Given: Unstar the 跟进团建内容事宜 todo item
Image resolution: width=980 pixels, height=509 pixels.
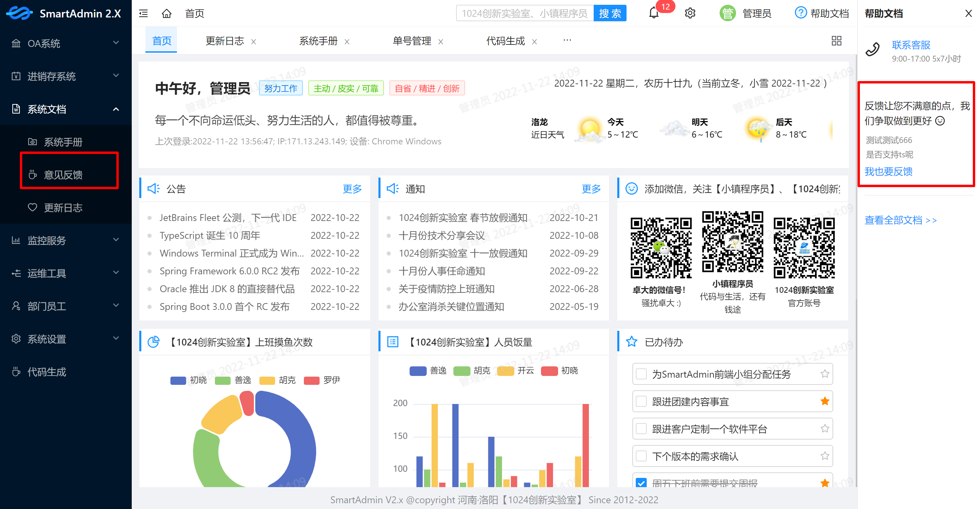Looking at the screenshot, I should coord(825,401).
